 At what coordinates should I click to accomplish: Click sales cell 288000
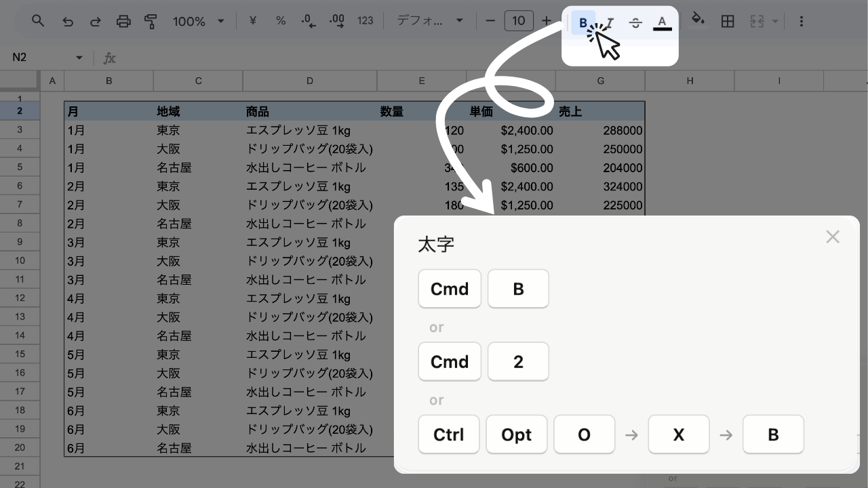(x=600, y=130)
